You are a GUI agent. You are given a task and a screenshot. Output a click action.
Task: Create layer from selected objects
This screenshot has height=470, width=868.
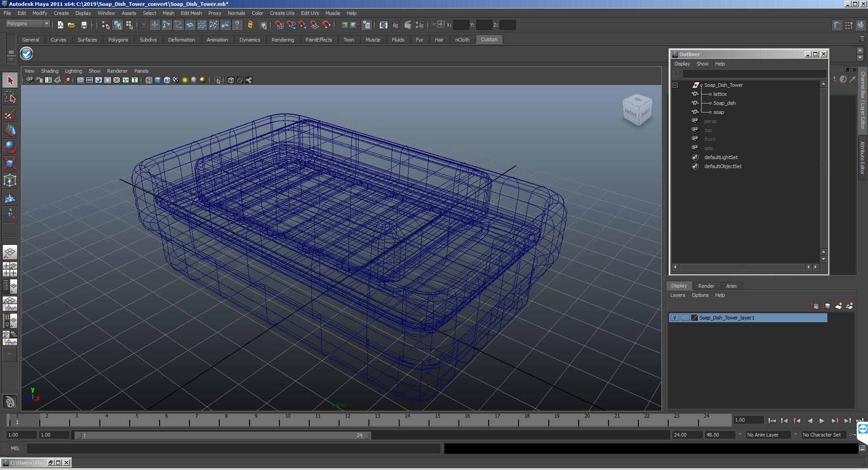(x=850, y=306)
